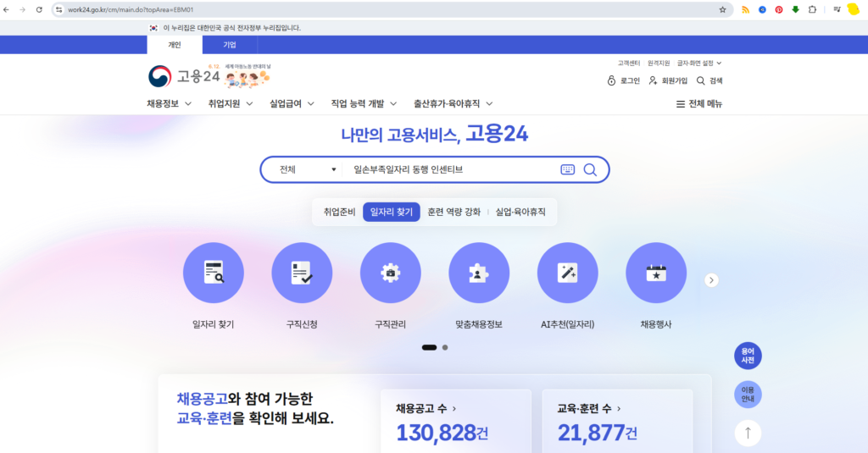
Task: Open AI추천(일자리) magic wand icon
Action: 567,273
